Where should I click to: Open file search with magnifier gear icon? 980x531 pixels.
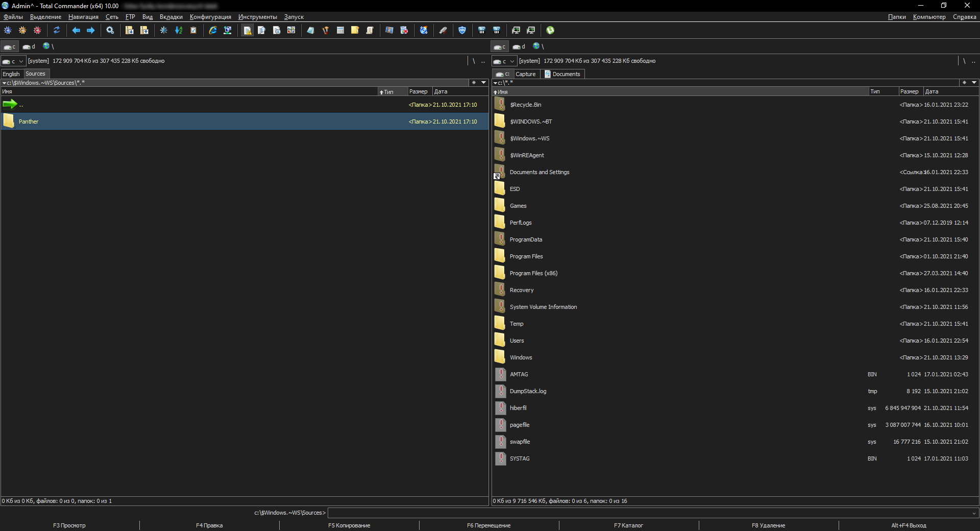[x=110, y=30]
